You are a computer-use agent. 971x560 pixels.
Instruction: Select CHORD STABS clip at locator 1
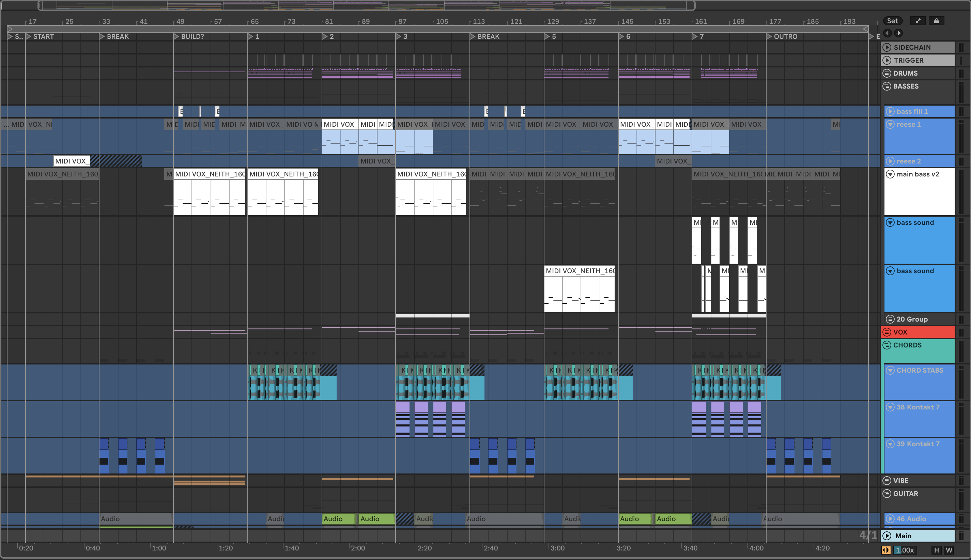[x=285, y=382]
